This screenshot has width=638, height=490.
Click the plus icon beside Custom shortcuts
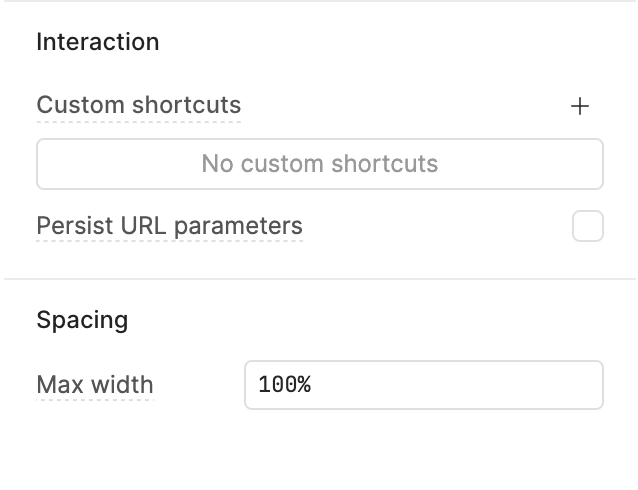click(580, 106)
